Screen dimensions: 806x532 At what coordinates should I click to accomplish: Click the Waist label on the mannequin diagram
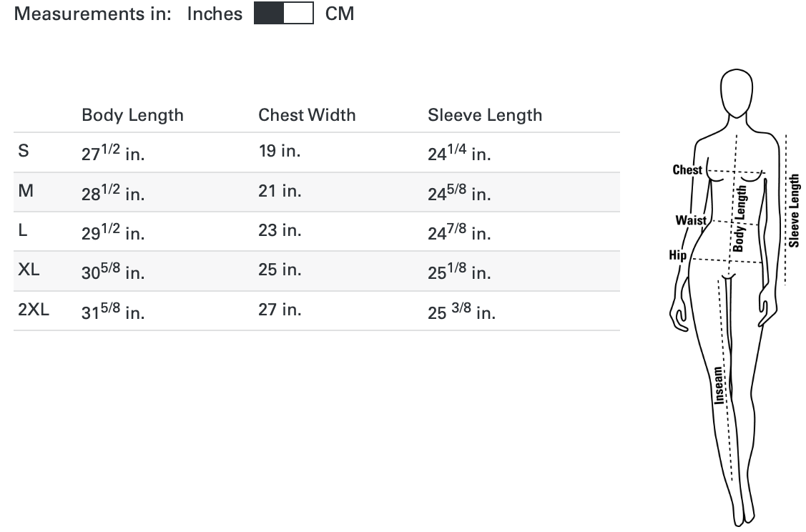click(691, 220)
